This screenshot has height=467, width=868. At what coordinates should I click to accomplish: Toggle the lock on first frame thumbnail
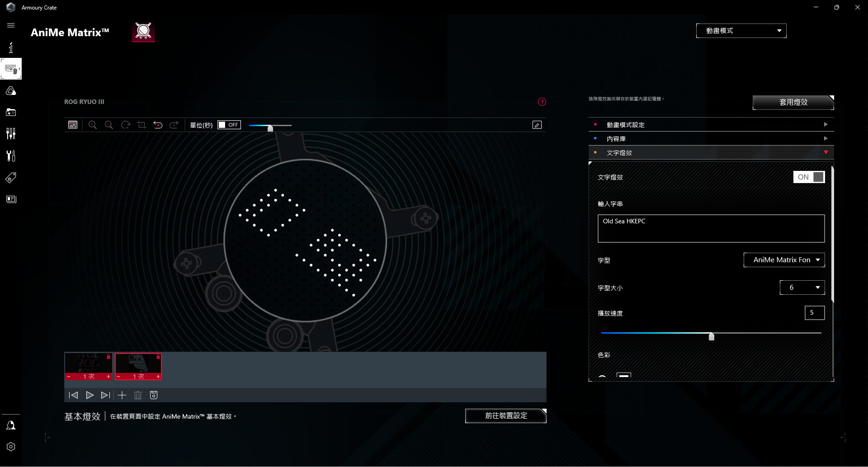click(x=108, y=357)
